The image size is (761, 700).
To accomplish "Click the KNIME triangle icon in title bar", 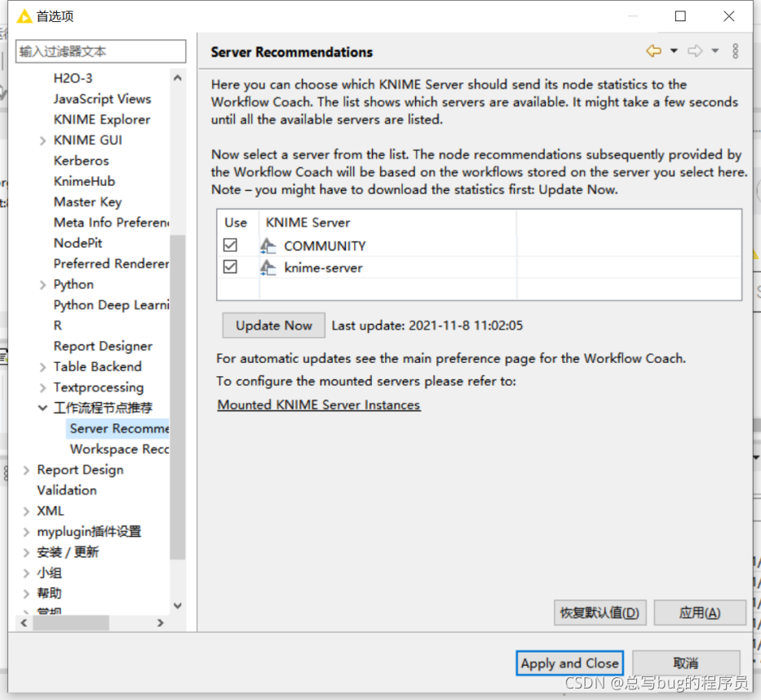I will pyautogui.click(x=24, y=16).
